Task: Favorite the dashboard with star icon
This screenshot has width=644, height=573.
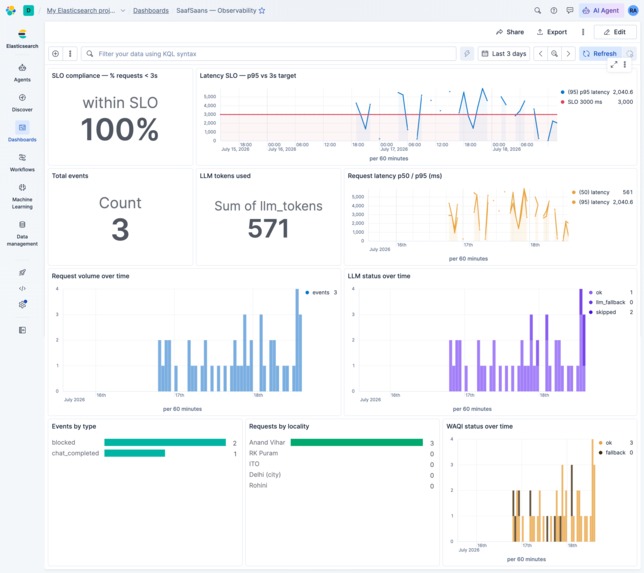Action: [x=262, y=11]
